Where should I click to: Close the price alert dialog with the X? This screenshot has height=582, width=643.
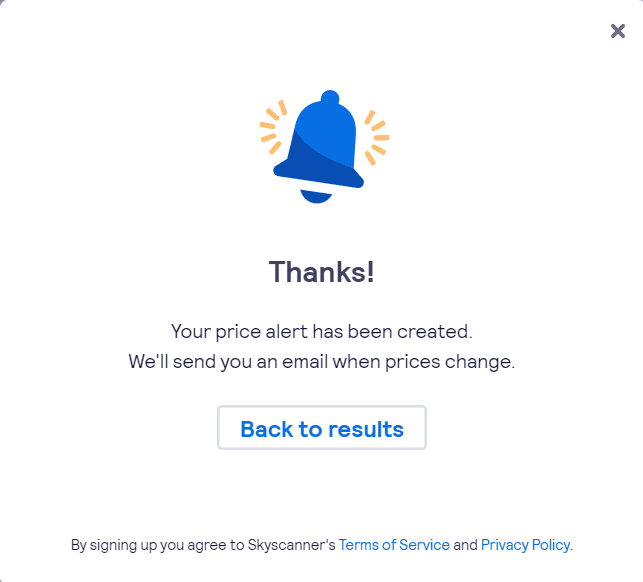click(x=618, y=31)
